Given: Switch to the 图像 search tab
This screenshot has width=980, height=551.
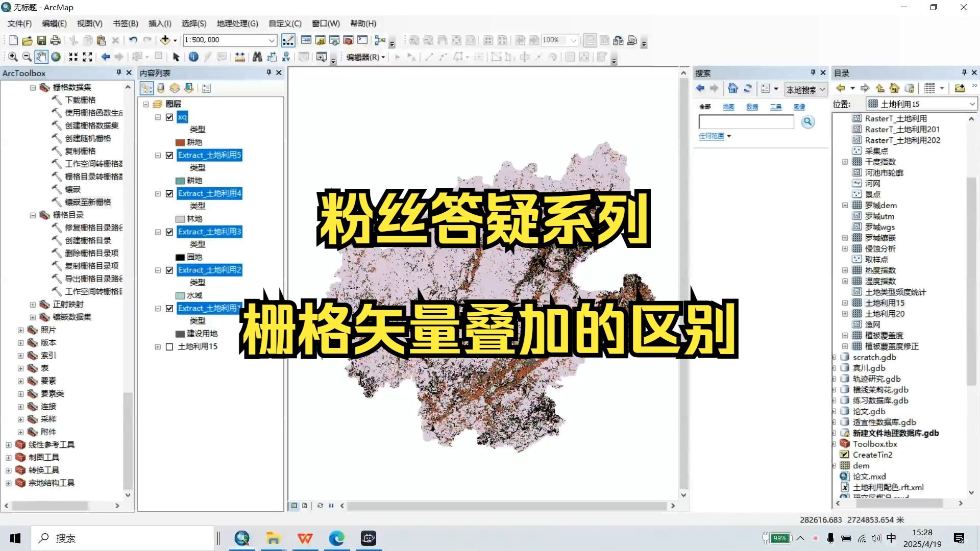Looking at the screenshot, I should point(799,107).
